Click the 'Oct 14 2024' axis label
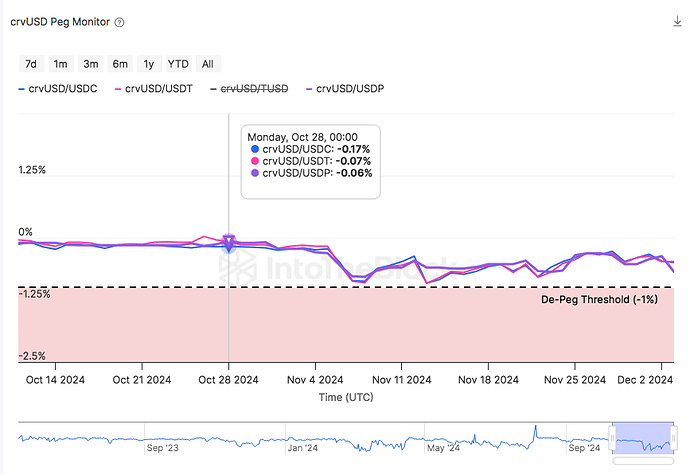The image size is (690, 475). tap(55, 380)
